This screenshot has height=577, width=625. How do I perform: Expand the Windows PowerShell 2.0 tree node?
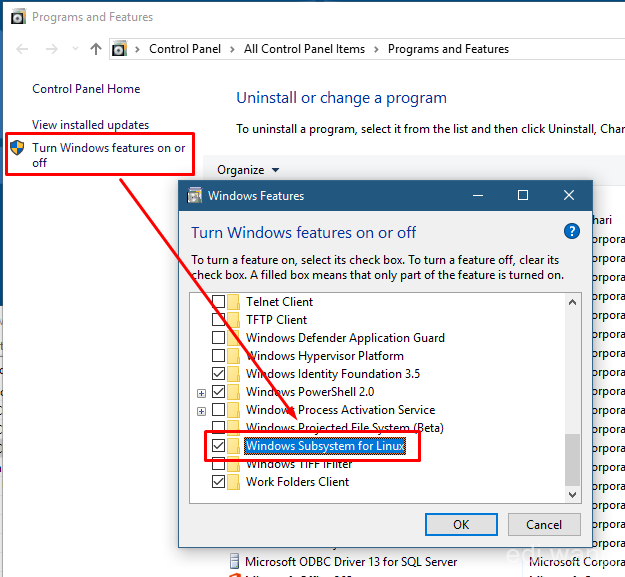coord(202,393)
